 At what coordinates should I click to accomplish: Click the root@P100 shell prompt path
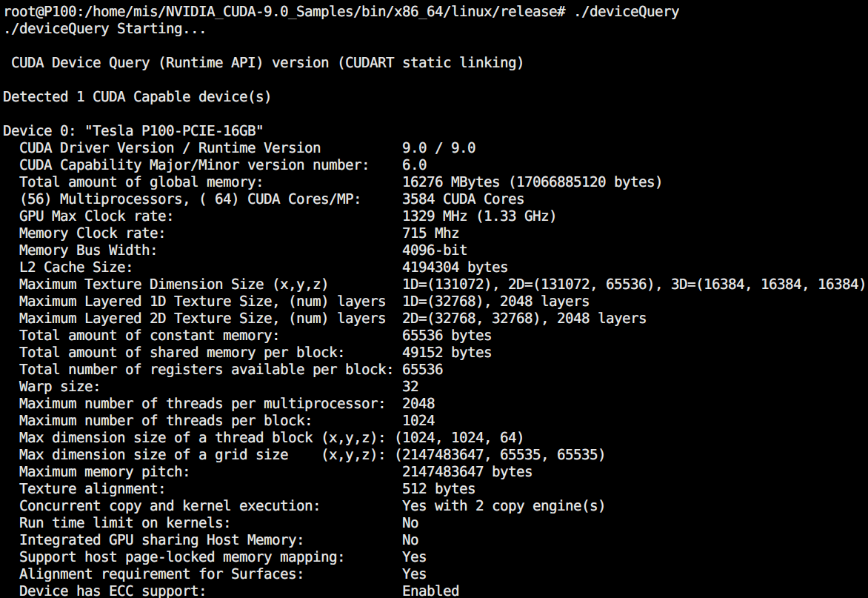pos(284,12)
